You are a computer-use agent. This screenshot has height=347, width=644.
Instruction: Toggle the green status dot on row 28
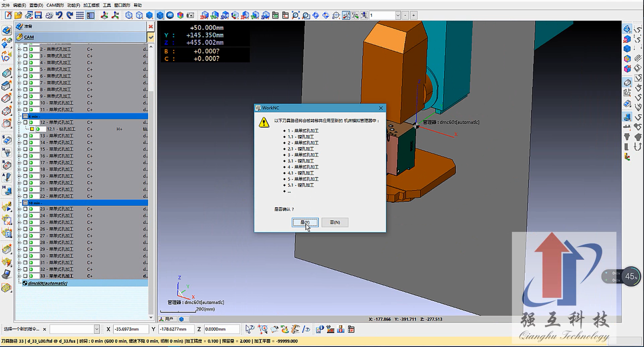[31, 242]
